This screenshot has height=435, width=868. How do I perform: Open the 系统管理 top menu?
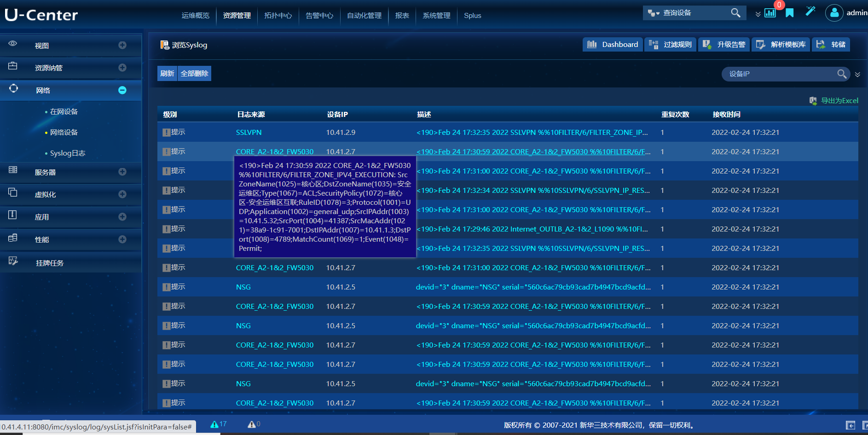436,16
